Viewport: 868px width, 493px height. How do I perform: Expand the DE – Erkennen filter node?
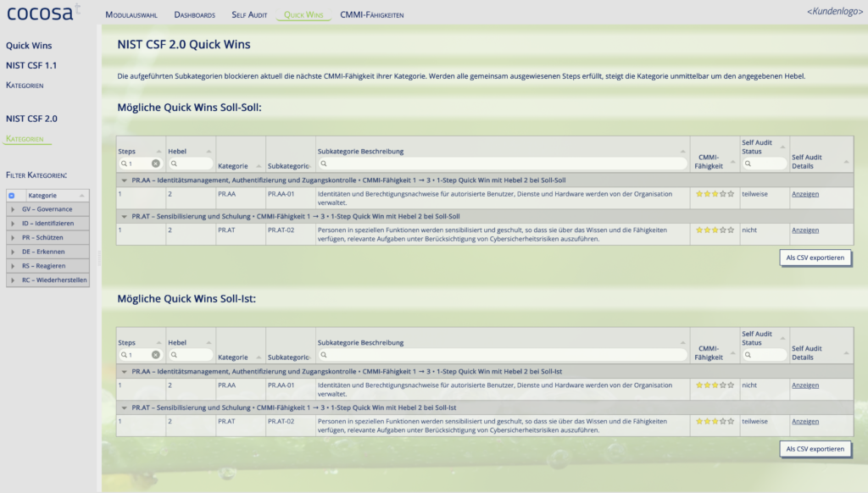click(x=13, y=252)
